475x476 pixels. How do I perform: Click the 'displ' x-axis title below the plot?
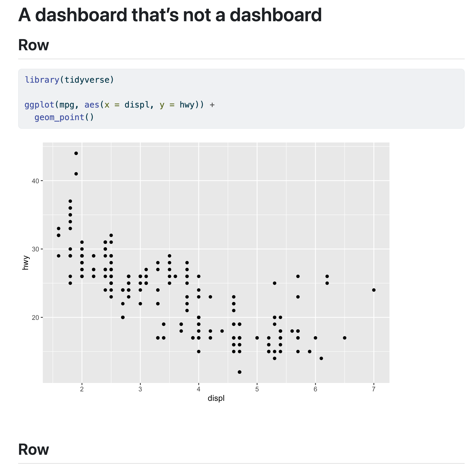pos(216,398)
